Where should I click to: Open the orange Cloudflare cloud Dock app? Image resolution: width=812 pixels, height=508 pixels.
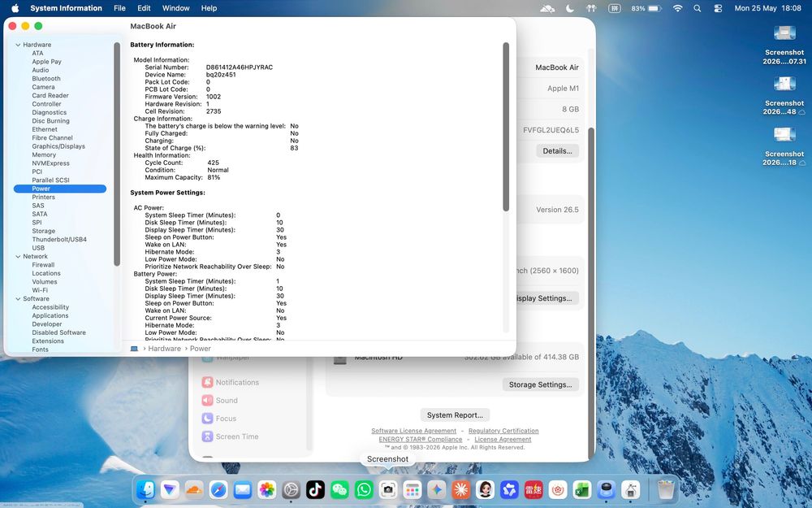(194, 489)
